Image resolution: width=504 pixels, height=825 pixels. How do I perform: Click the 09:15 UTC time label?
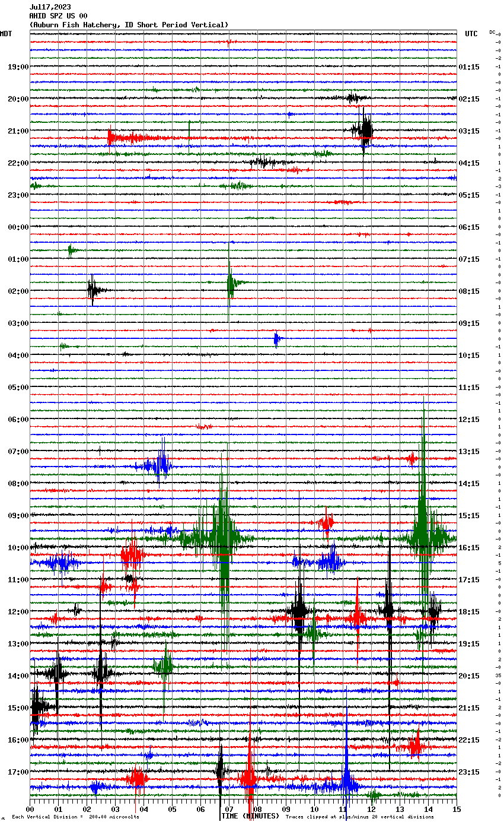(x=469, y=323)
